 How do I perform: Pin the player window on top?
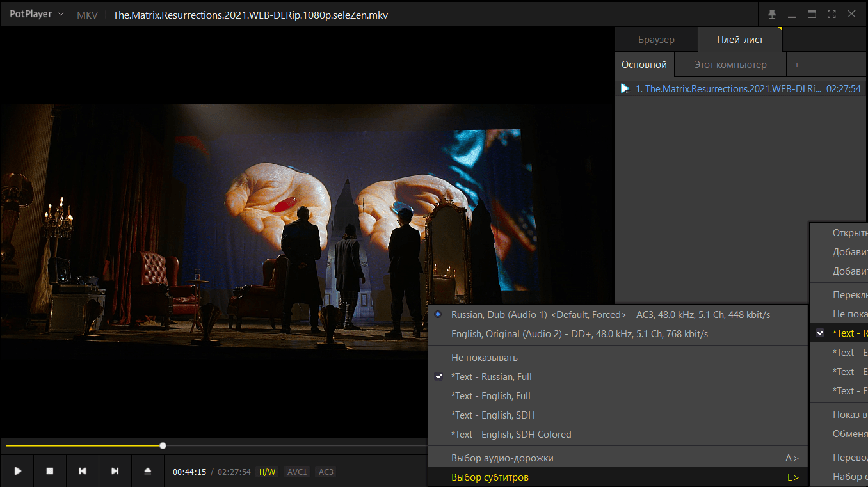(x=771, y=14)
